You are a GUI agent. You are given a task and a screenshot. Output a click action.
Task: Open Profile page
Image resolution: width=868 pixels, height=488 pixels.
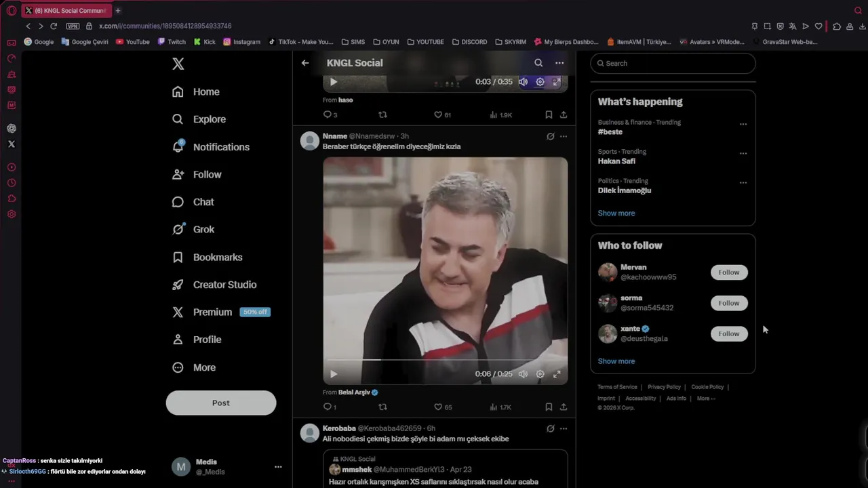pyautogui.click(x=197, y=340)
